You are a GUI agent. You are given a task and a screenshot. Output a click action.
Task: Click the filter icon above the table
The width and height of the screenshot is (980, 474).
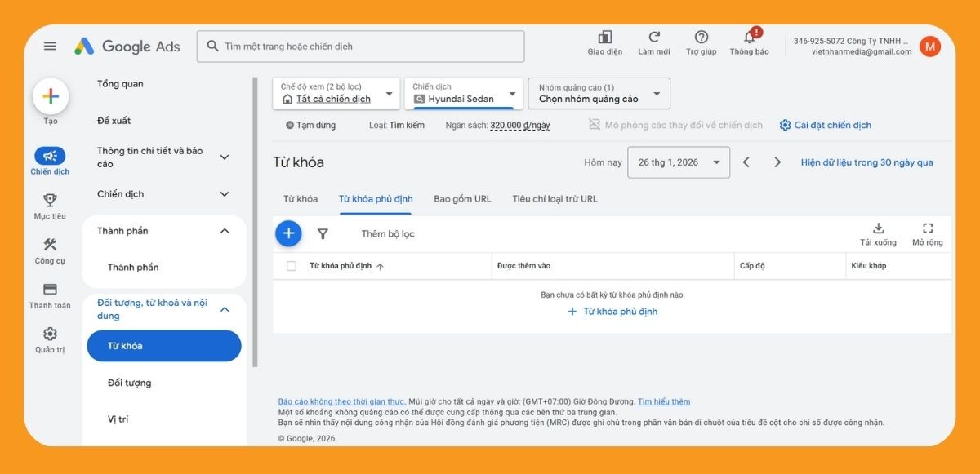323,233
